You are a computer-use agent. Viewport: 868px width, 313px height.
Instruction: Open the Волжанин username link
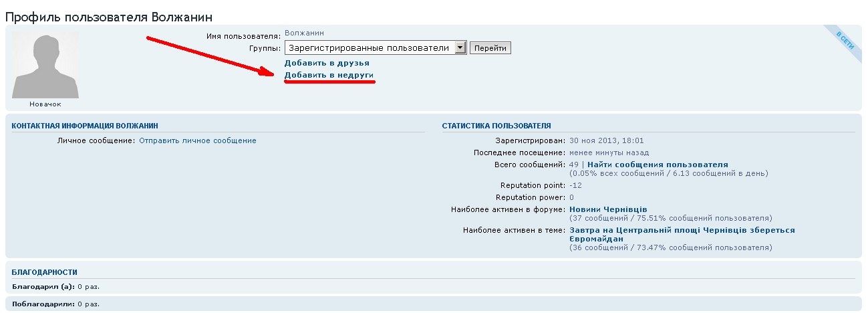[x=304, y=32]
